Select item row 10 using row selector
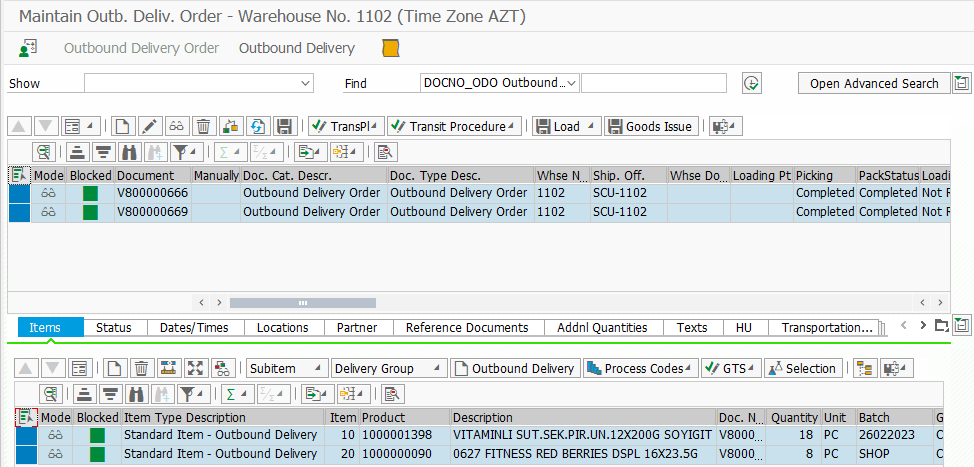Viewport: 974px width, 467px height. (25, 435)
